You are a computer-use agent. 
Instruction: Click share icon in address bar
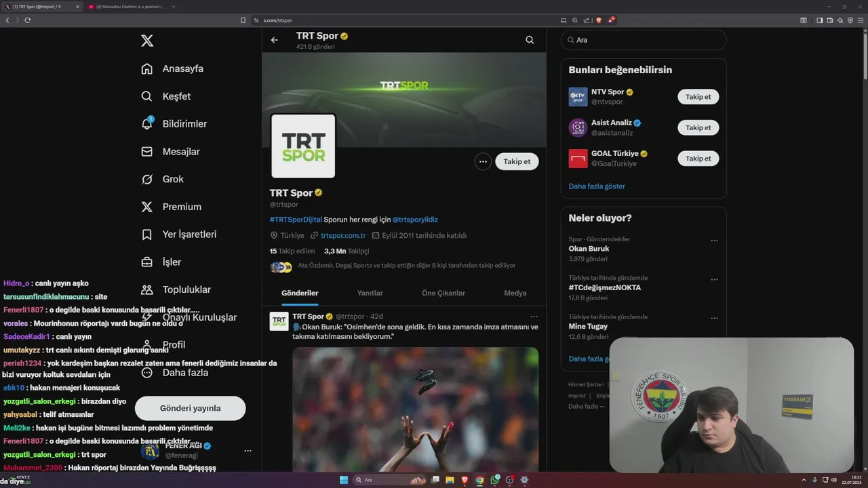tap(585, 20)
